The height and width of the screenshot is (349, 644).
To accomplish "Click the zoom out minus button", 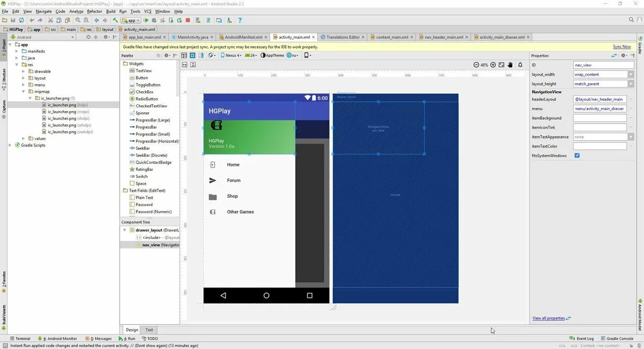I will 476,64.
